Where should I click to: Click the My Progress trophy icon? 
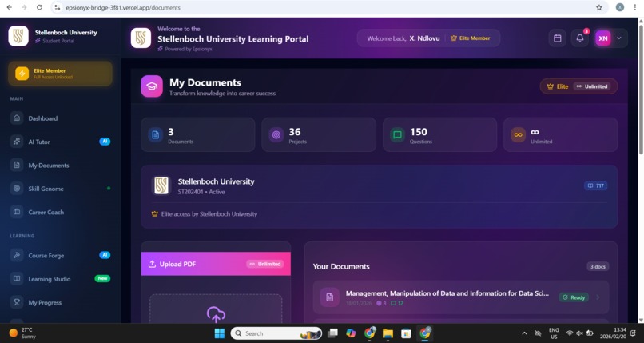17,302
